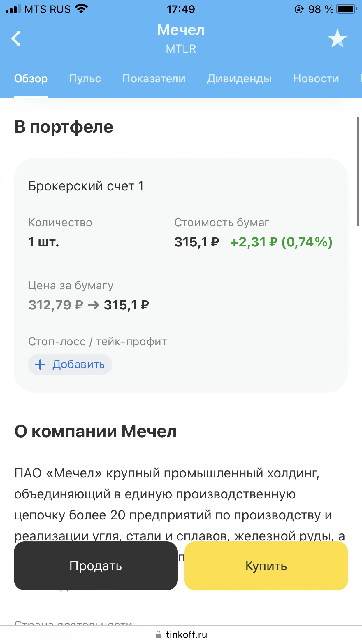Click the Продать button

click(96, 566)
